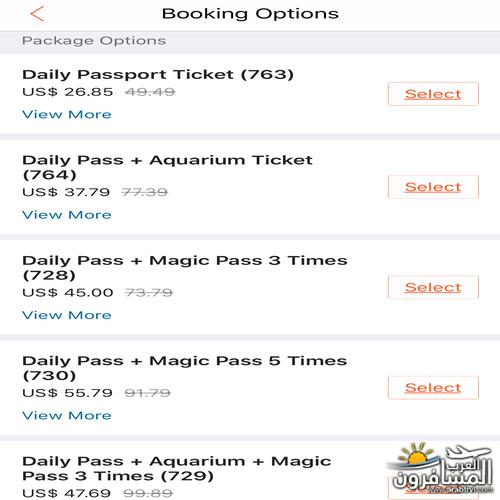
Task: Select Daily Pass + Magic Pass 3 Times
Action: 433,287
